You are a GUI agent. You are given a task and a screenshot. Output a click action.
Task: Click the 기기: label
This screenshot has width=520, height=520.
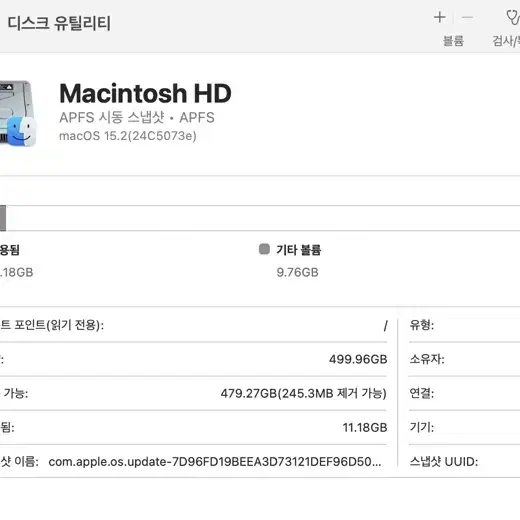click(422, 427)
